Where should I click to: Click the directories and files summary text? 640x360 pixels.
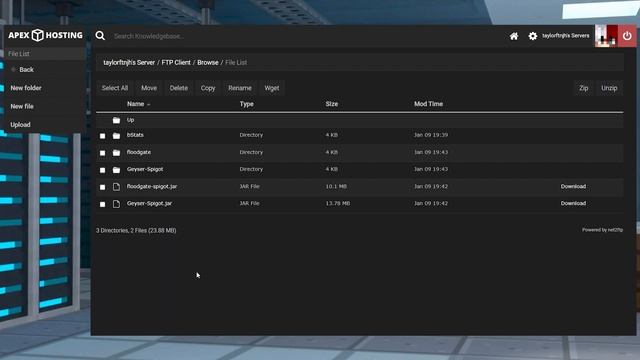136,231
